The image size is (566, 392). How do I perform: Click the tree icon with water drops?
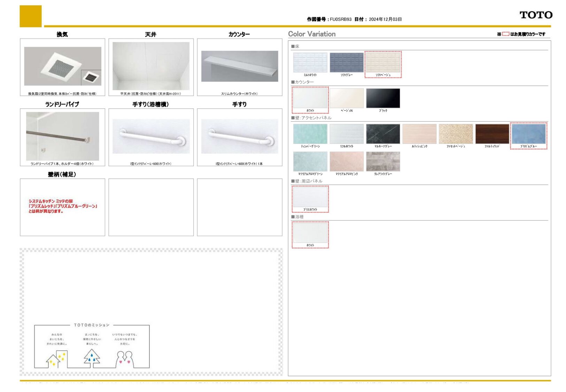92,358
